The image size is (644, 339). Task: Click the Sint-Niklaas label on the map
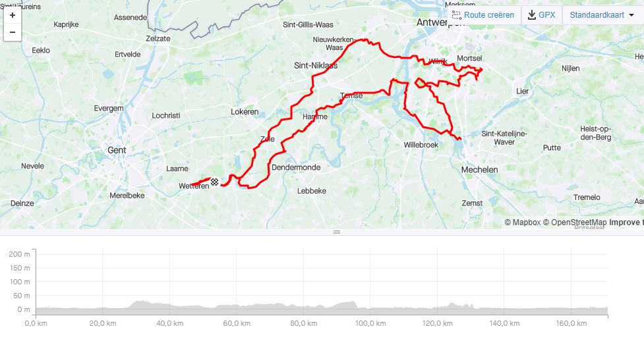pos(316,65)
